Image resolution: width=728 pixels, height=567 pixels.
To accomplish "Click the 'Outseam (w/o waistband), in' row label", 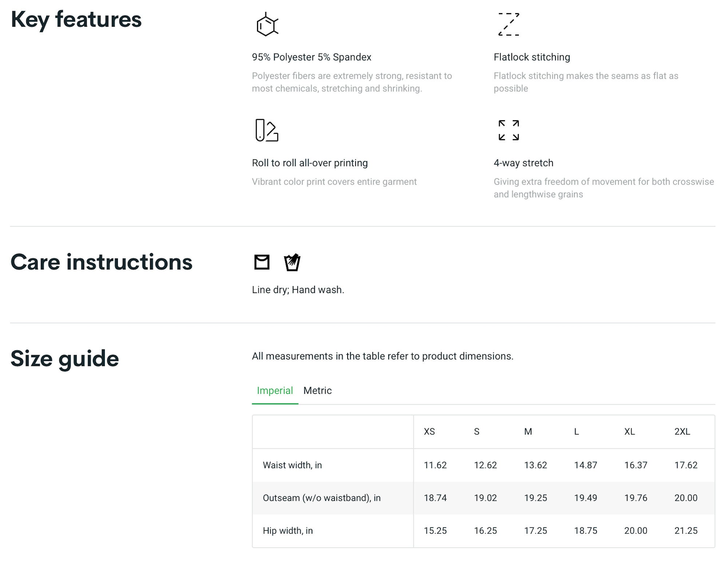I will (x=322, y=498).
